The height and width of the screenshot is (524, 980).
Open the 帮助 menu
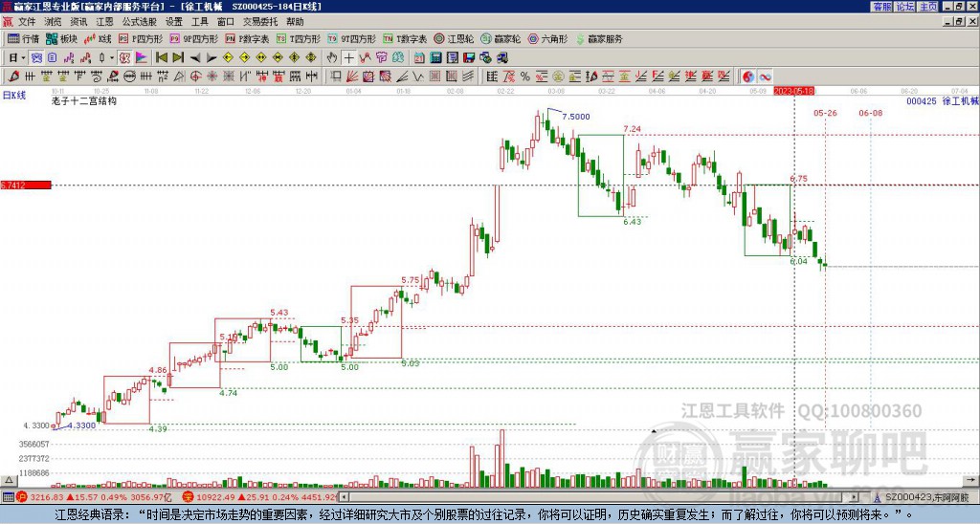(295, 22)
